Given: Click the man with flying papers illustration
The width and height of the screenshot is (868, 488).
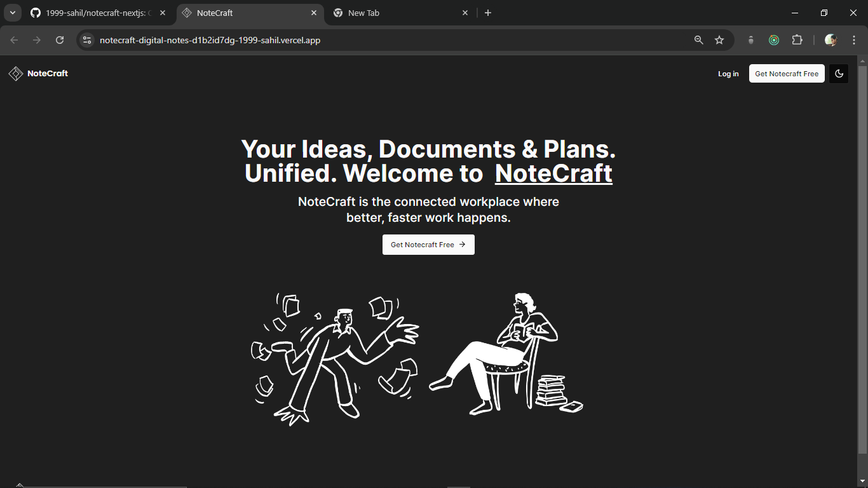Looking at the screenshot, I should tap(336, 358).
